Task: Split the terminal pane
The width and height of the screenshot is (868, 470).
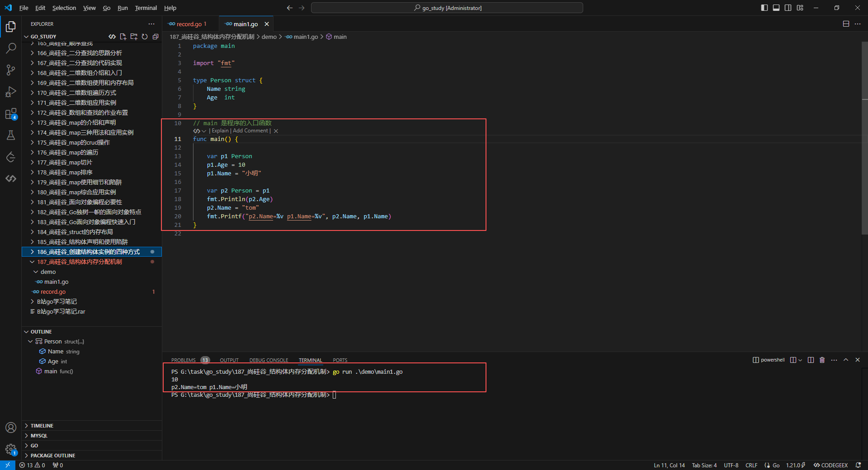Action: (811, 360)
